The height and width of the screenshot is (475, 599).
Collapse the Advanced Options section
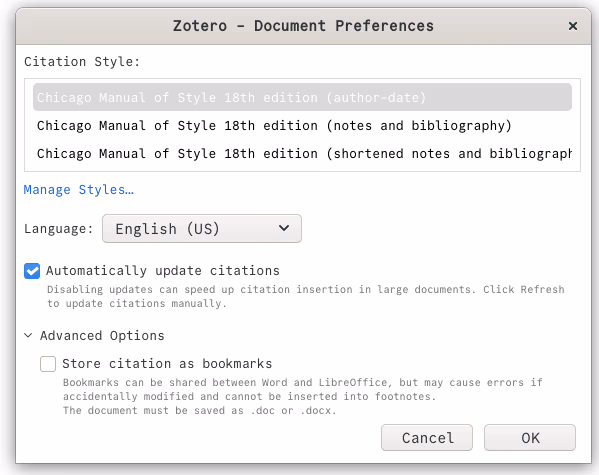click(28, 336)
